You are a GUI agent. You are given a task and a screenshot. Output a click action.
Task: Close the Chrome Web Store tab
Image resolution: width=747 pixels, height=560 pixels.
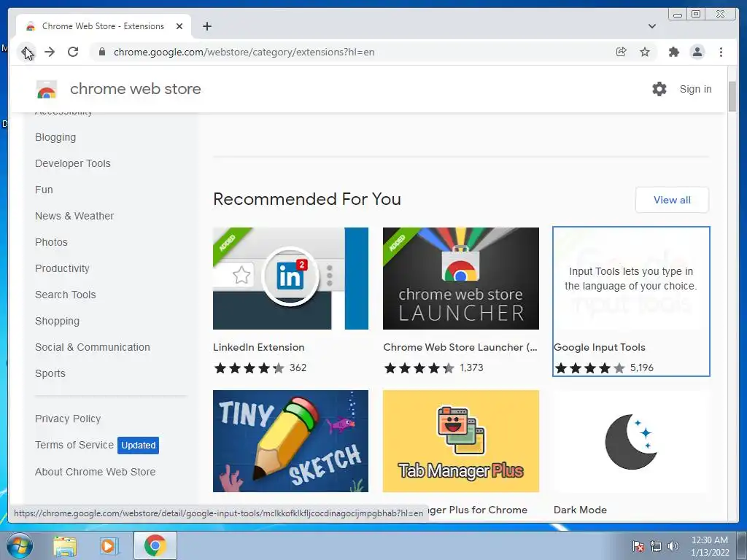(x=179, y=26)
